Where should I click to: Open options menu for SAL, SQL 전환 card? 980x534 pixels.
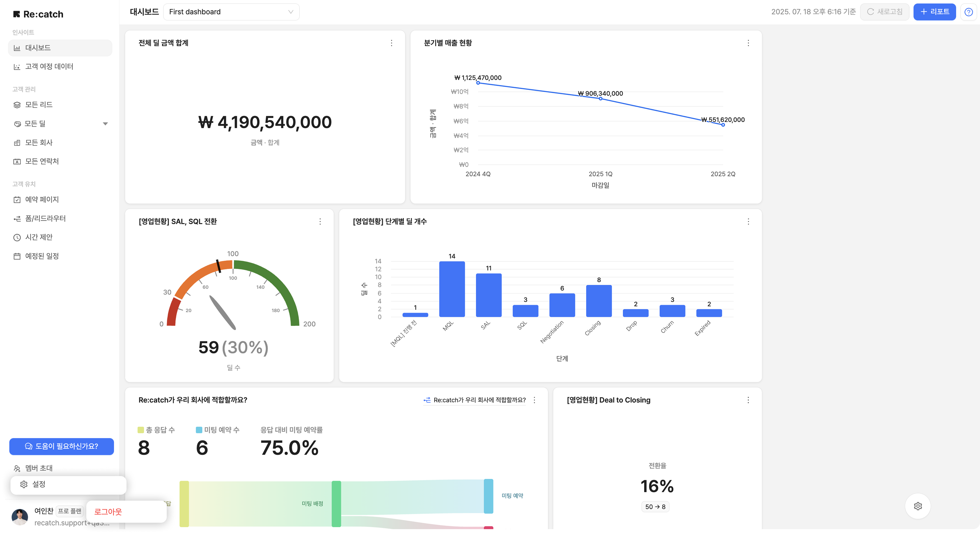[320, 221]
